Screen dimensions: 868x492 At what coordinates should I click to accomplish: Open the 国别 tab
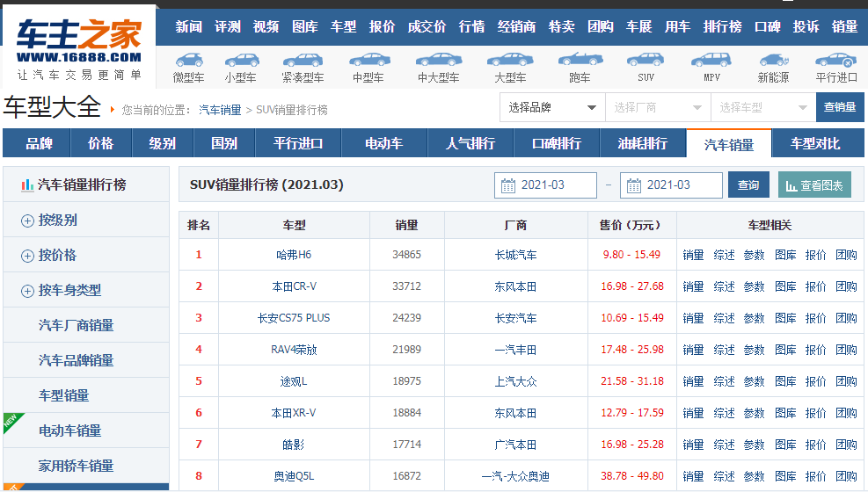224,144
